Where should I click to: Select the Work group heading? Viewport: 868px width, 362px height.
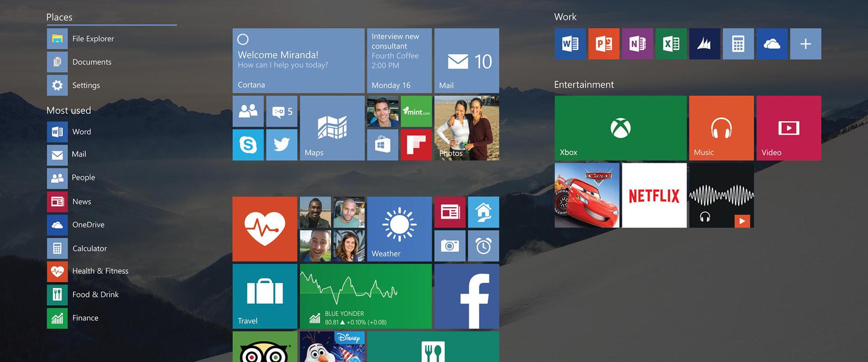click(x=565, y=17)
